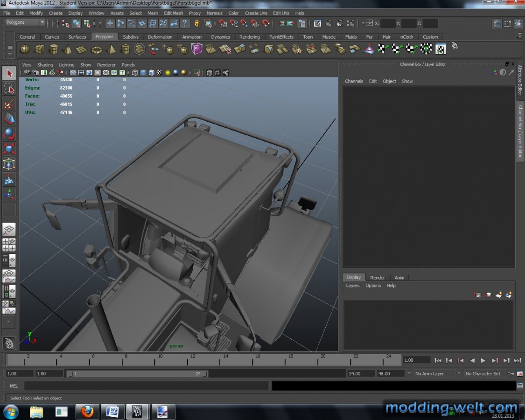
Task: Open the Render Settings window icon
Action: tap(350, 23)
